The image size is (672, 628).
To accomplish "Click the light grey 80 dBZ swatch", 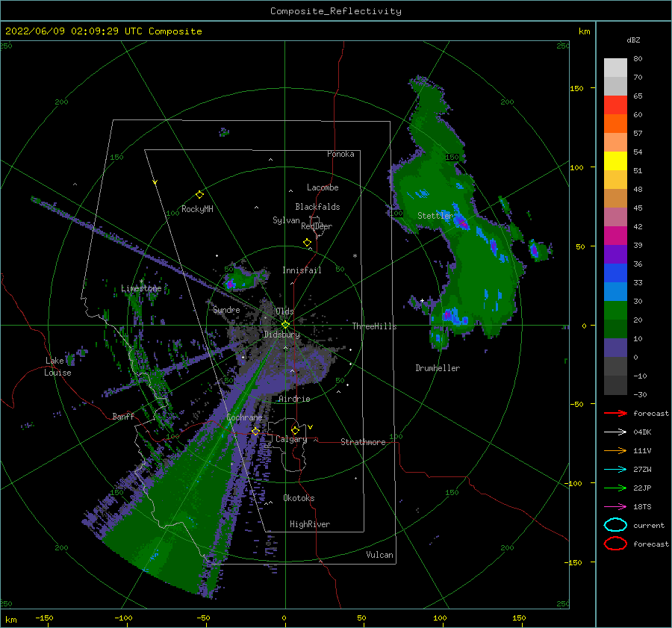I will pyautogui.click(x=615, y=67).
